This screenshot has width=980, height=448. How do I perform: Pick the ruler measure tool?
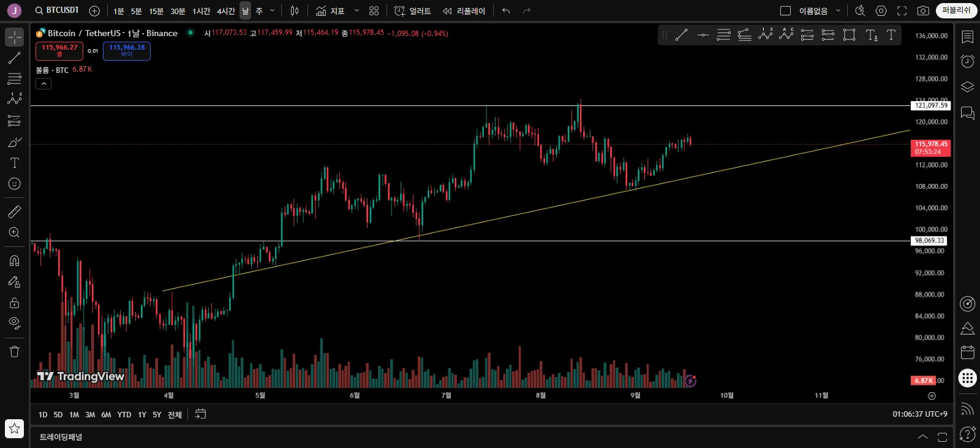click(x=15, y=212)
